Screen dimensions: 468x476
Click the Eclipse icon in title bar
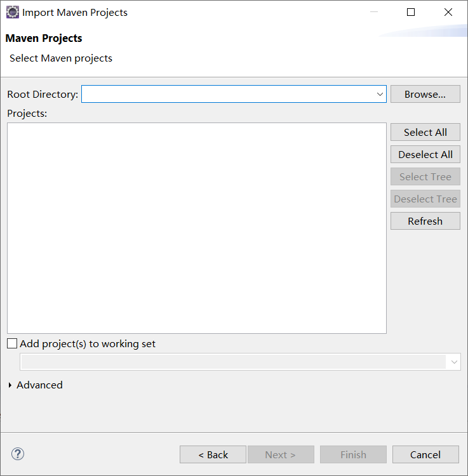click(x=13, y=13)
